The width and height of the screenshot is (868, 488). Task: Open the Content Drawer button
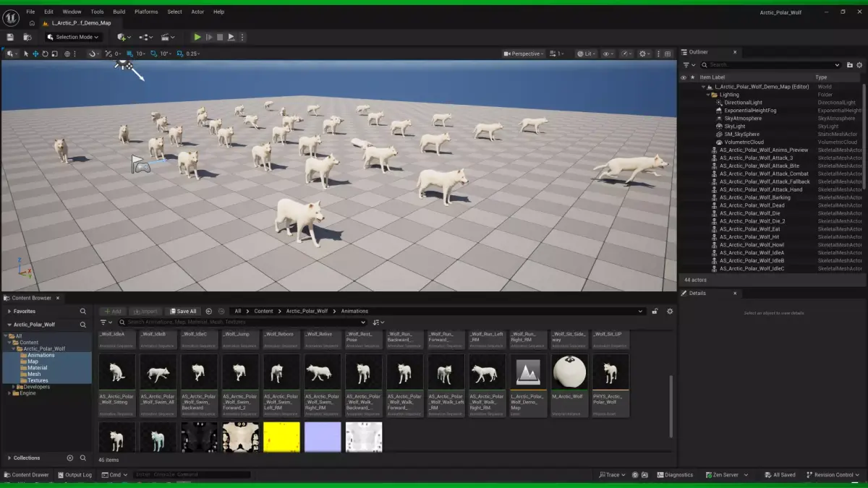(27, 475)
